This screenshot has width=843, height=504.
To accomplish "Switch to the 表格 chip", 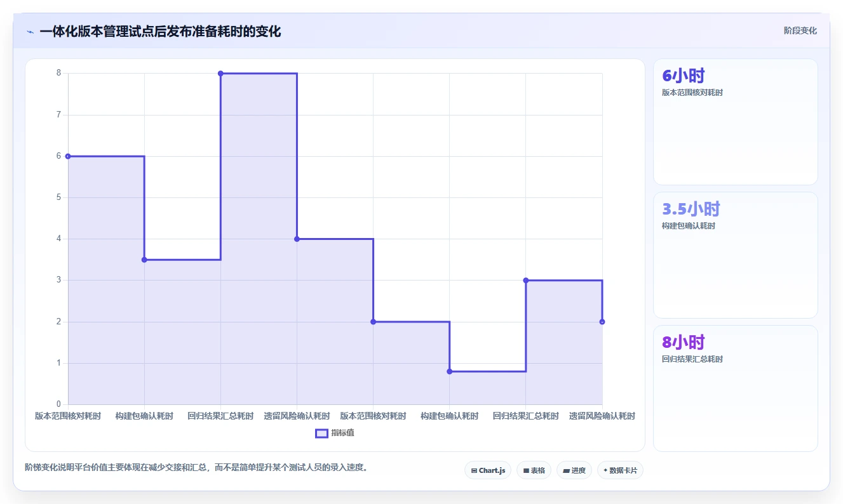I will [x=534, y=470].
